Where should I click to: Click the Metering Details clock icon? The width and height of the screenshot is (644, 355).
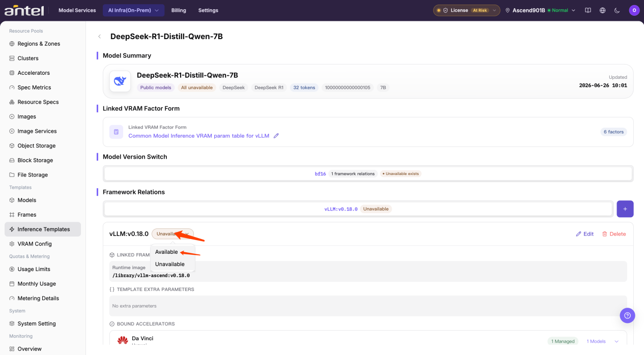tap(12, 299)
